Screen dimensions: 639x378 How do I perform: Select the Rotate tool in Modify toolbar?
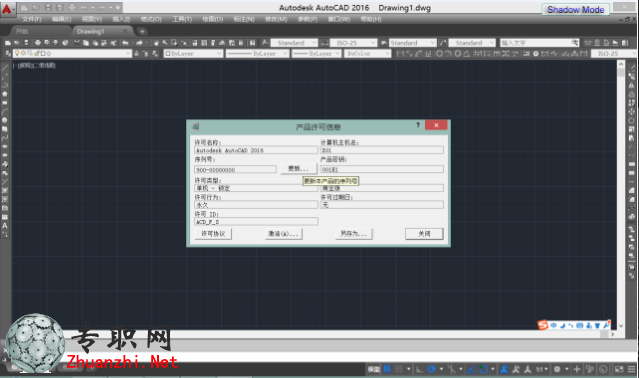click(x=632, y=120)
